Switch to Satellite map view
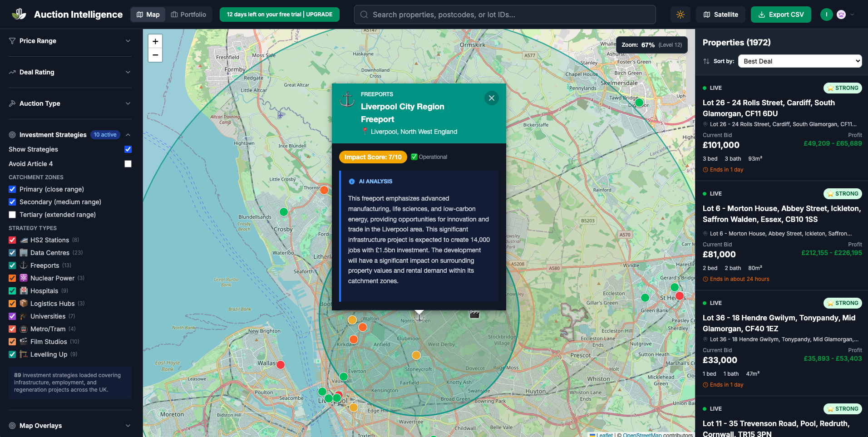Screen dimensions: 868x437 point(720,14)
